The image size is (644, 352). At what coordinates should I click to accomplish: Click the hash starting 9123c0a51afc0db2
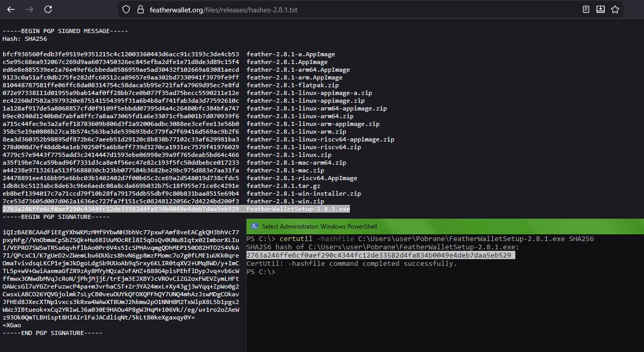tap(121, 77)
